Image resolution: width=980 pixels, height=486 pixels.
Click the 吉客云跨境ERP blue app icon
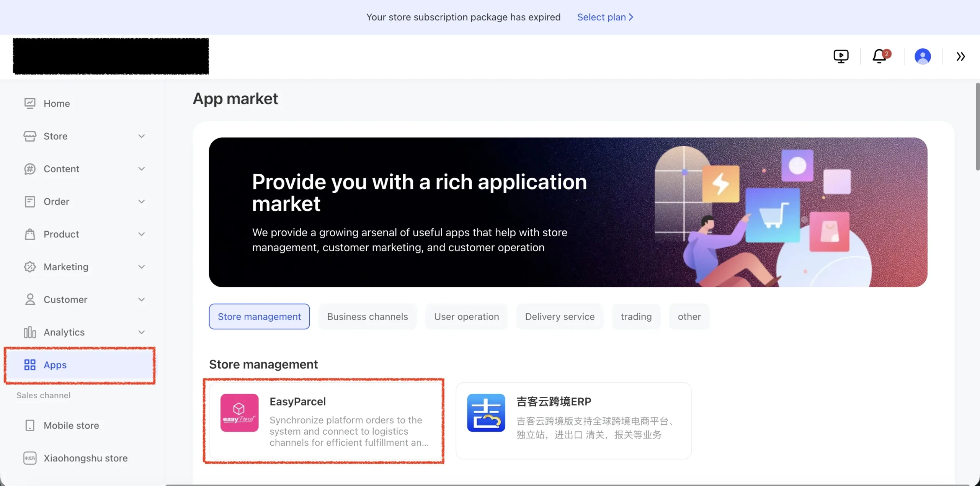coord(486,413)
